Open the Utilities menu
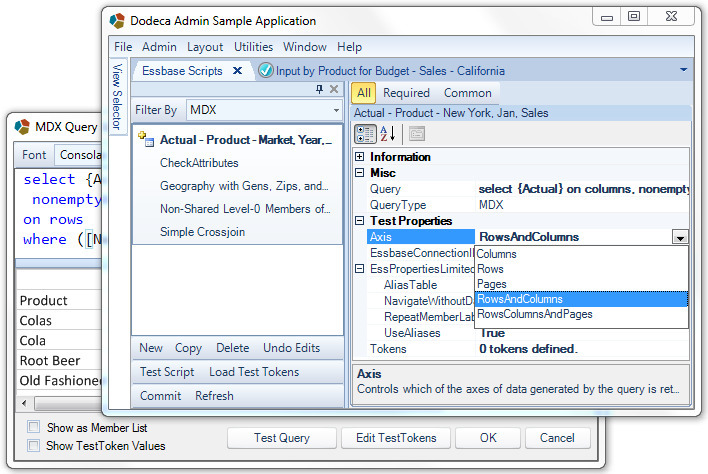 [x=253, y=47]
